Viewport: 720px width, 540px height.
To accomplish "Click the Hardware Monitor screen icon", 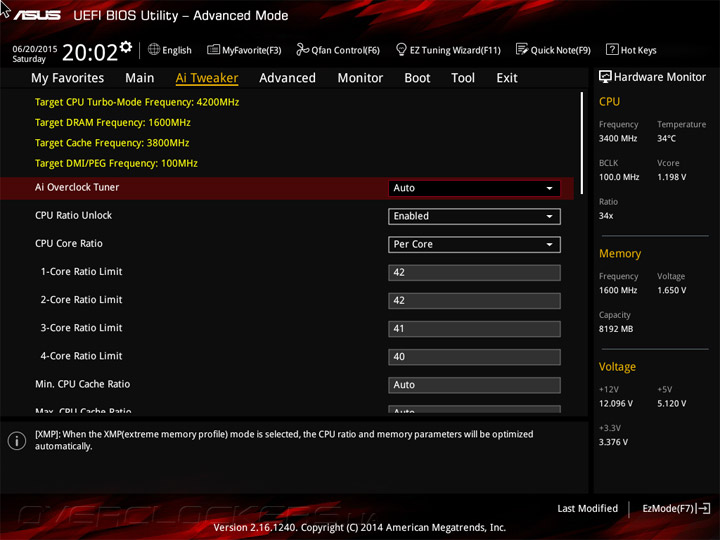I will (x=605, y=77).
